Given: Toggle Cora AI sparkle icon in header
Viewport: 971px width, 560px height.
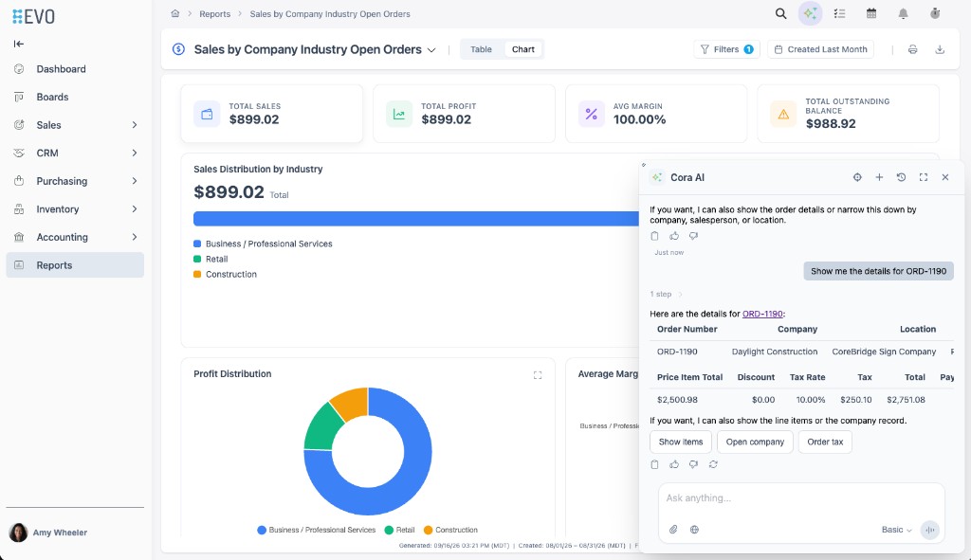Looking at the screenshot, I should pos(810,13).
